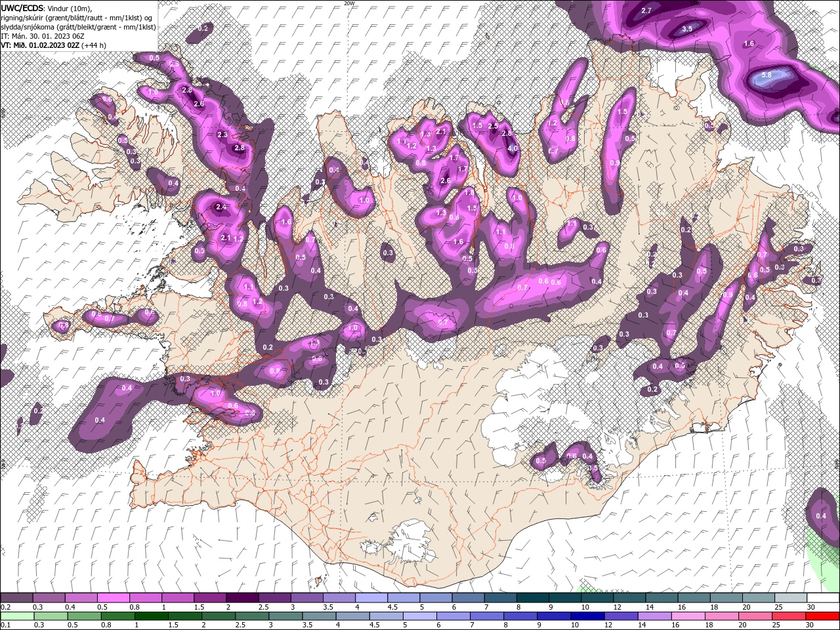Select the darkest purple swatch in the upper legend row
This screenshot has height=630, width=840.
pos(242,598)
